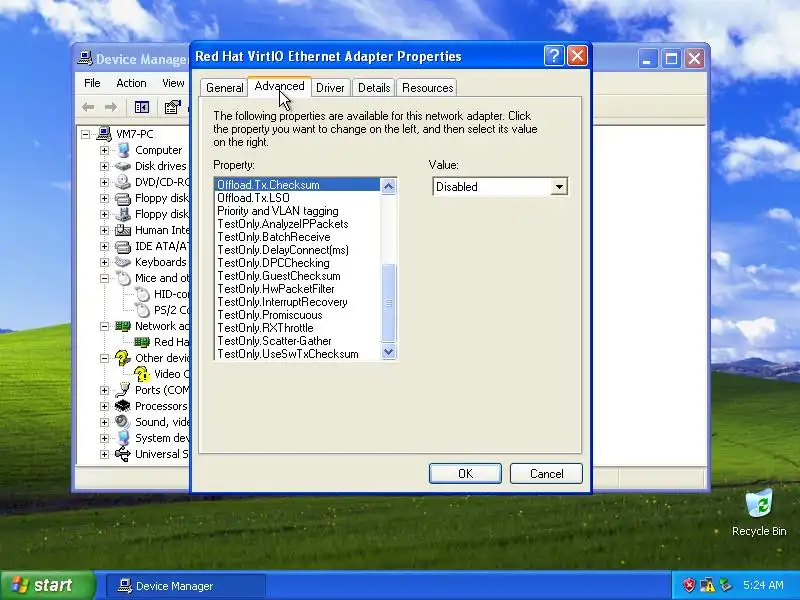Click the Computer icon in Device Manager tree
Viewport: 800px width, 600px height.
click(x=123, y=150)
